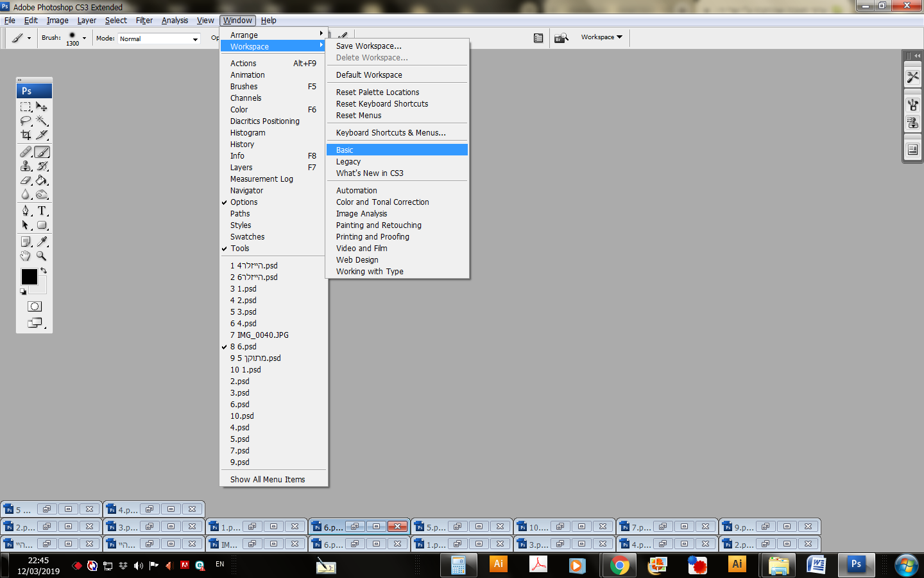This screenshot has width=924, height=578.
Task: Open Keyboard Shortcuts & Menus...
Action: click(x=397, y=133)
